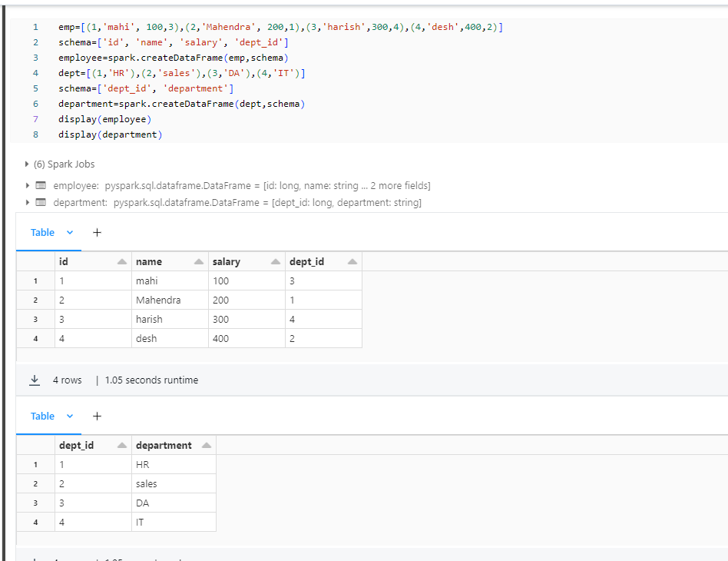
Task: Select the cell containing desh
Action: 170,338
